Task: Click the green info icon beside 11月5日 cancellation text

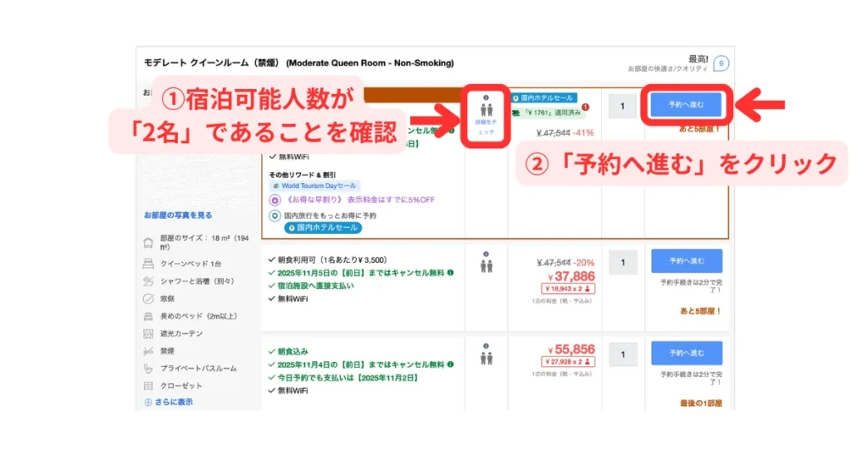Action: [450, 272]
